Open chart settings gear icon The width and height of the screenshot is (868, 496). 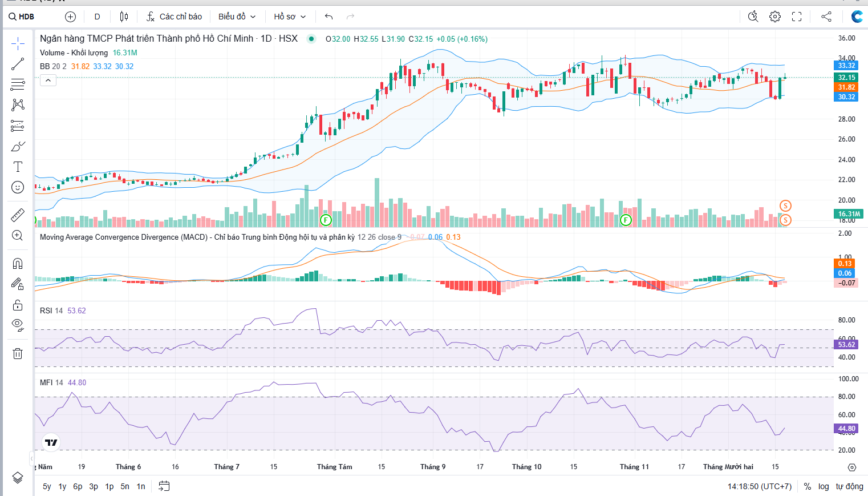[x=774, y=17]
